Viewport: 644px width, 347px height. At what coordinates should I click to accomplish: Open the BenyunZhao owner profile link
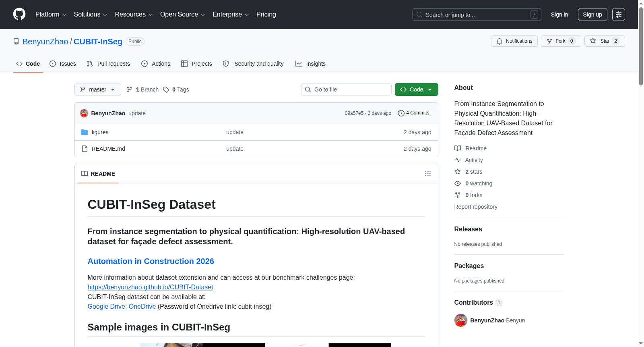(45, 42)
